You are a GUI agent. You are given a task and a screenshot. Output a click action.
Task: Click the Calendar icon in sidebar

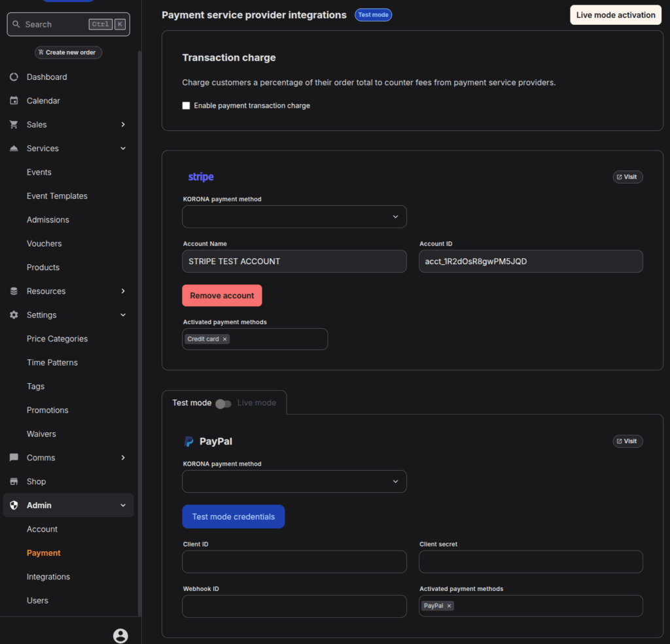point(14,101)
